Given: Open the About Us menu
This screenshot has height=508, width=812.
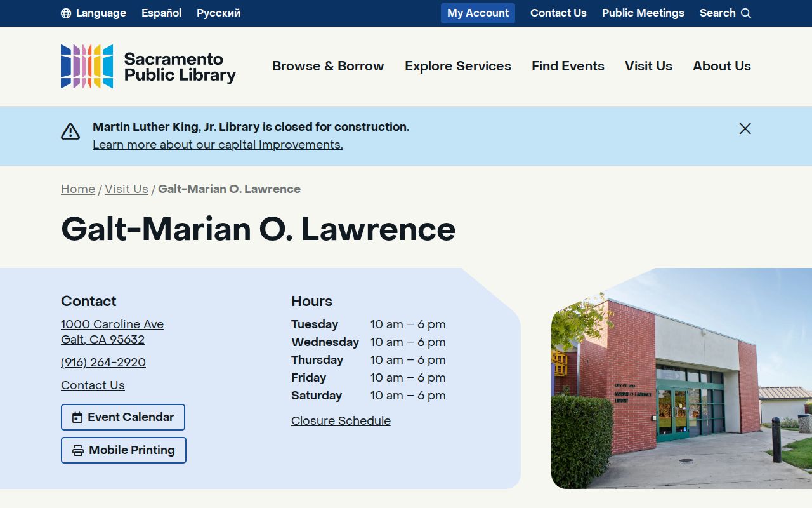Looking at the screenshot, I should click(x=722, y=66).
